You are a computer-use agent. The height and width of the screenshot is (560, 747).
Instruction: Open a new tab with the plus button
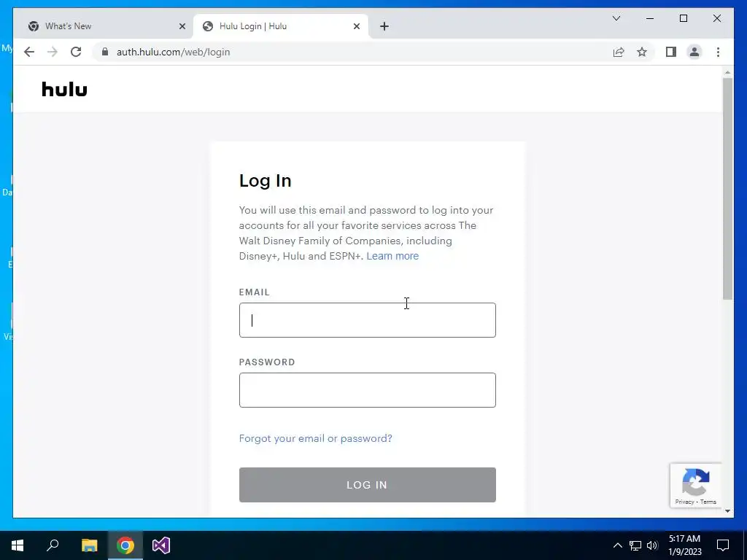[x=384, y=27]
